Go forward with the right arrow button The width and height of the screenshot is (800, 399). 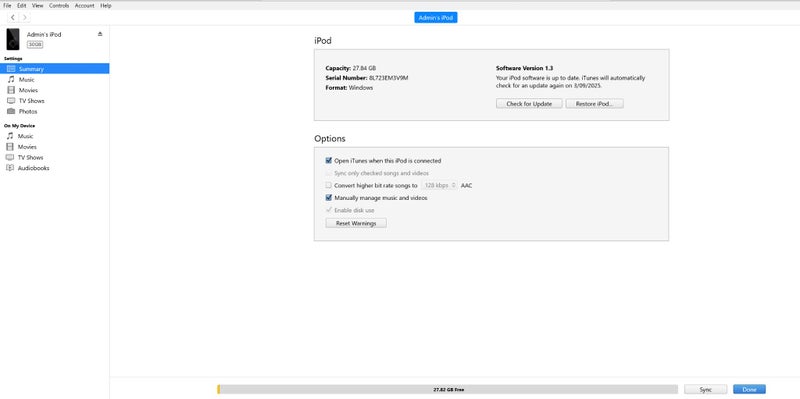24,17
